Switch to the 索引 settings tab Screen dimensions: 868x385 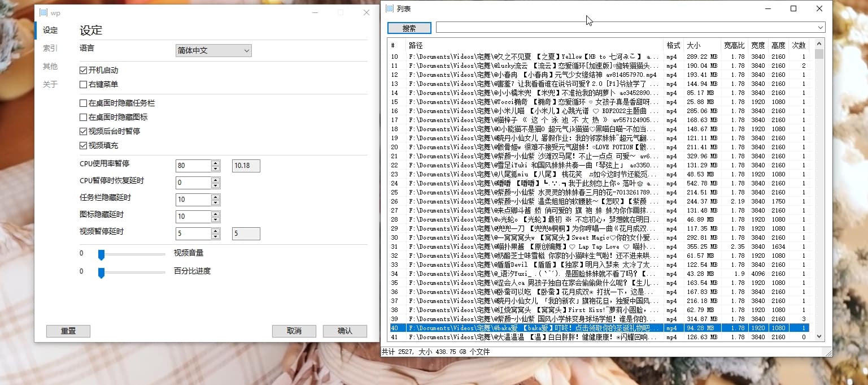50,49
